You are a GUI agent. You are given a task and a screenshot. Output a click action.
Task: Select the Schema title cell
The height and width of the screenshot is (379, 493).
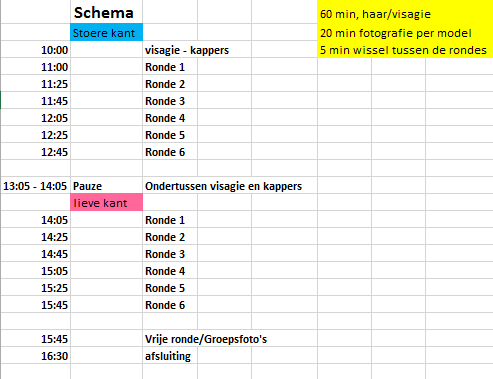106,13
